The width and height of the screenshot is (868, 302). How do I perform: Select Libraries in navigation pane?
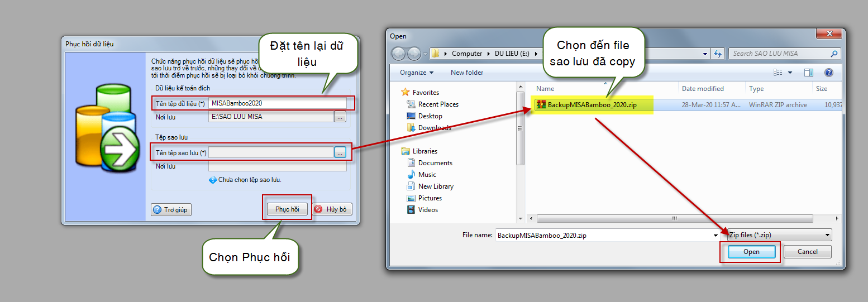coord(425,151)
